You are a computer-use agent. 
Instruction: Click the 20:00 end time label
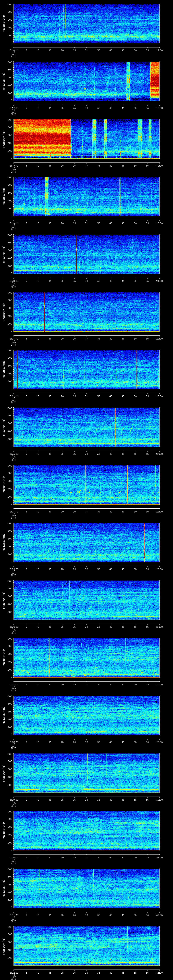pyautogui.click(x=160, y=223)
